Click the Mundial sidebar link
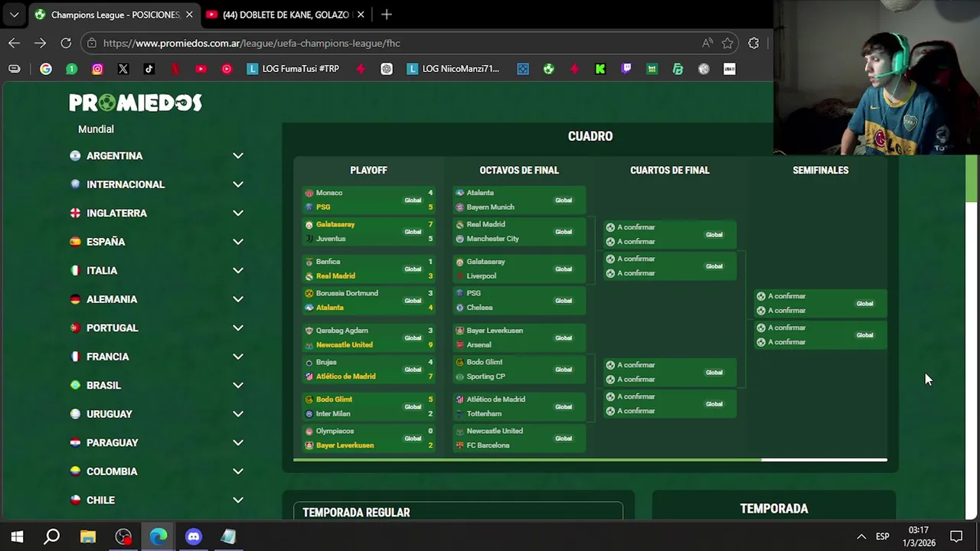The image size is (980, 551). [x=96, y=129]
